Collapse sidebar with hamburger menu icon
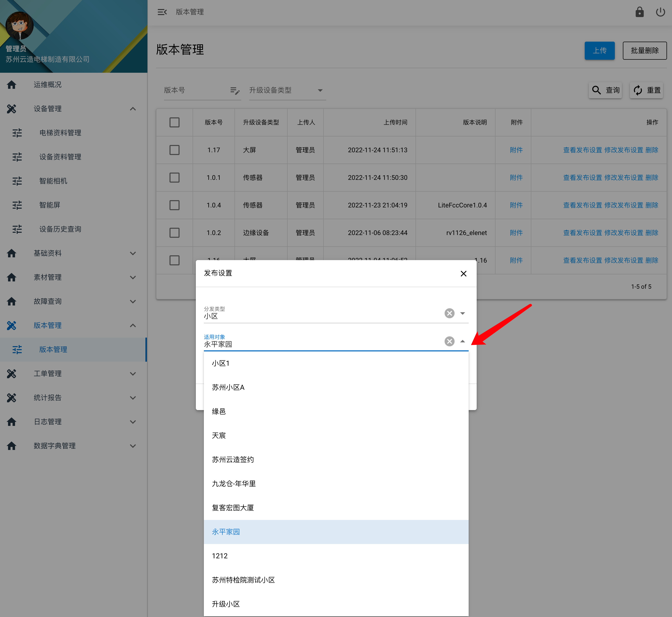 click(x=162, y=12)
